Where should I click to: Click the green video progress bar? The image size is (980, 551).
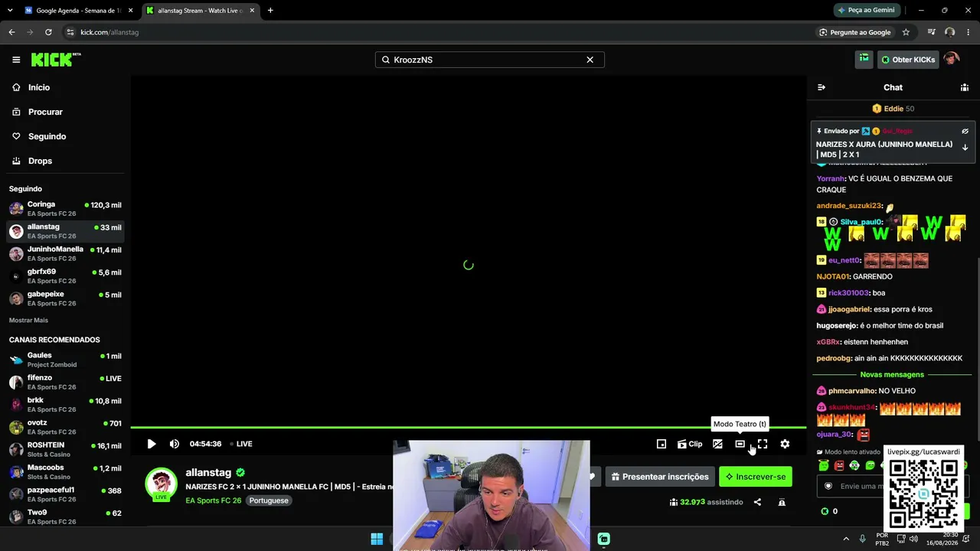(469, 427)
